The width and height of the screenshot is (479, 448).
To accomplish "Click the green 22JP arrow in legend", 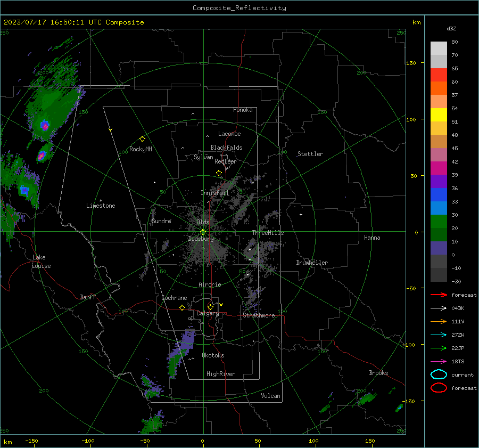I will tap(439, 348).
